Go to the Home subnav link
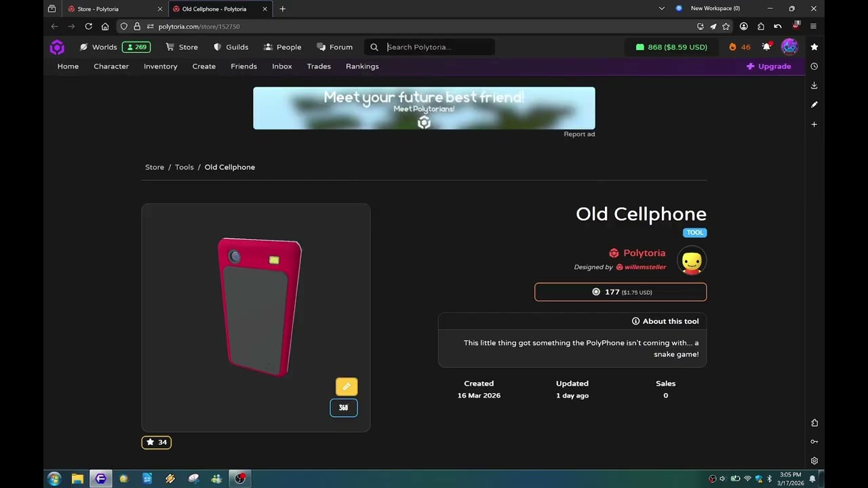 [x=68, y=66]
